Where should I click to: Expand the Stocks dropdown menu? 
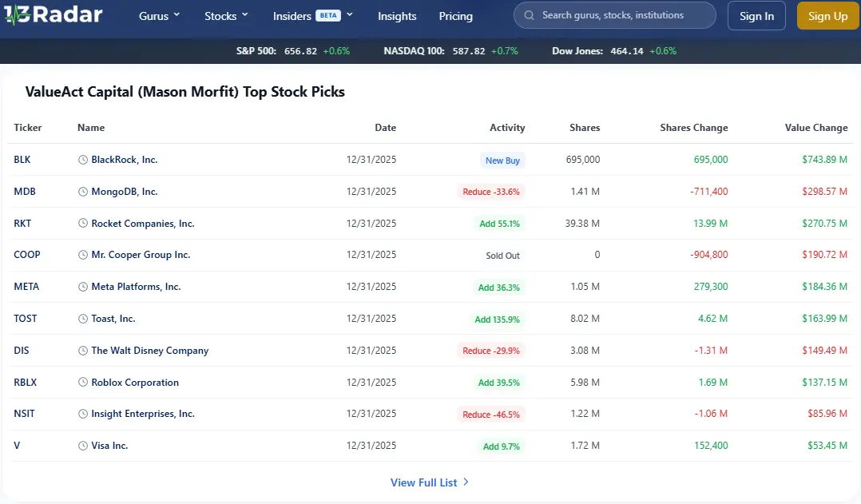click(x=226, y=16)
